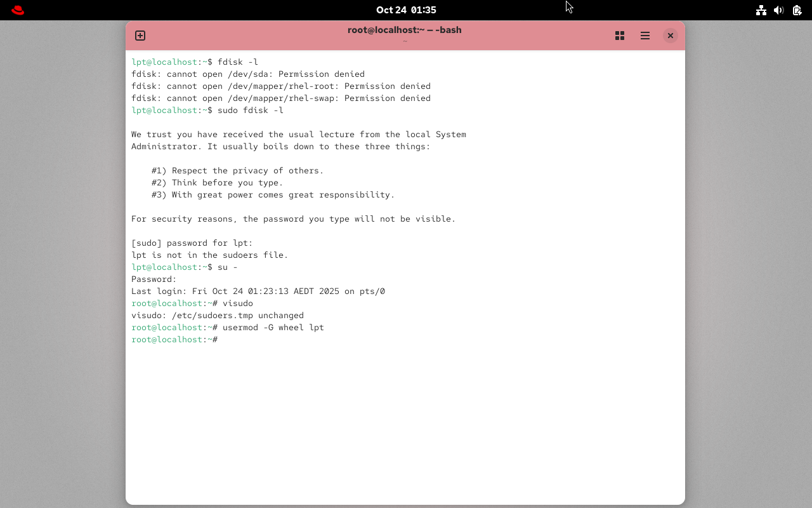The height and width of the screenshot is (508, 812).
Task: Click the 'usermod -G wheel lpt' command line
Action: point(228,328)
